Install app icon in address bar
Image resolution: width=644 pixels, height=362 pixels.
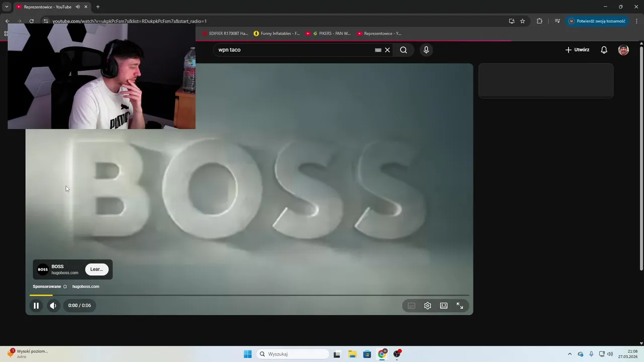click(x=512, y=21)
